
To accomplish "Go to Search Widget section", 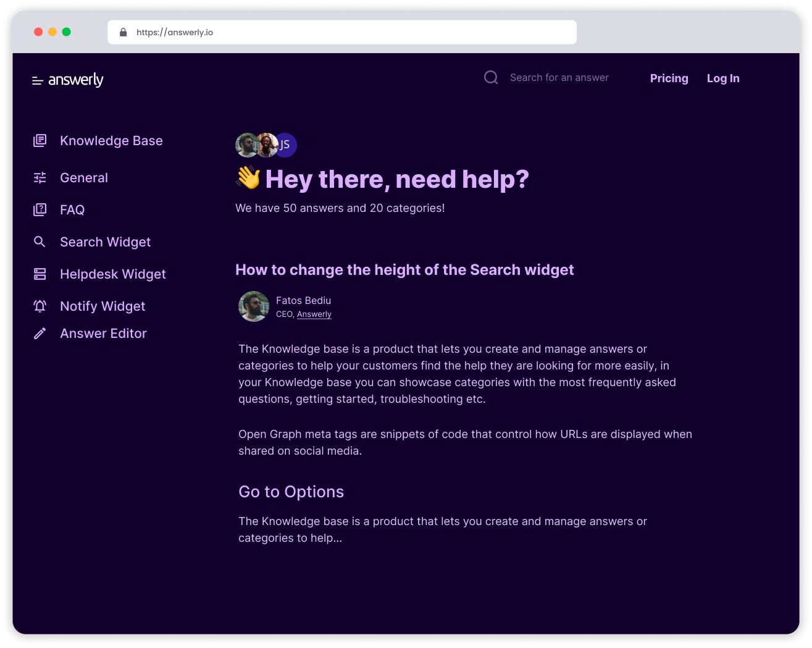I will (105, 242).
